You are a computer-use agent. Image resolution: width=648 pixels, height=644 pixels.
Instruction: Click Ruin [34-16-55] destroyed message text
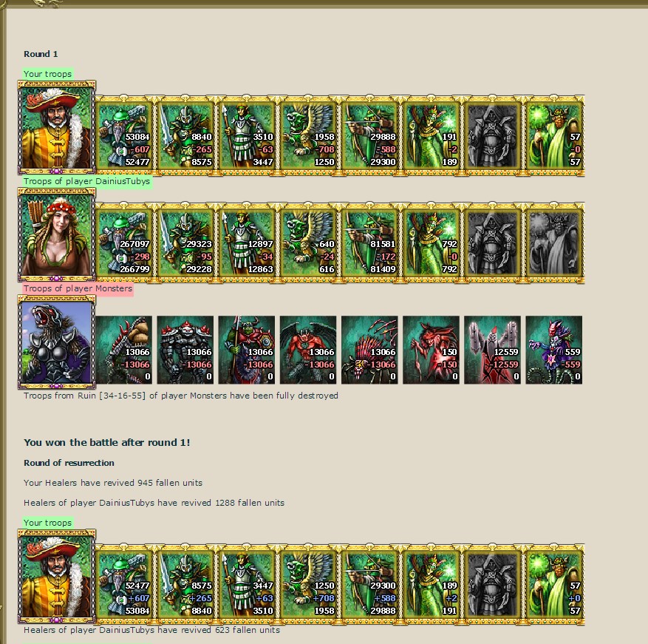tap(180, 396)
